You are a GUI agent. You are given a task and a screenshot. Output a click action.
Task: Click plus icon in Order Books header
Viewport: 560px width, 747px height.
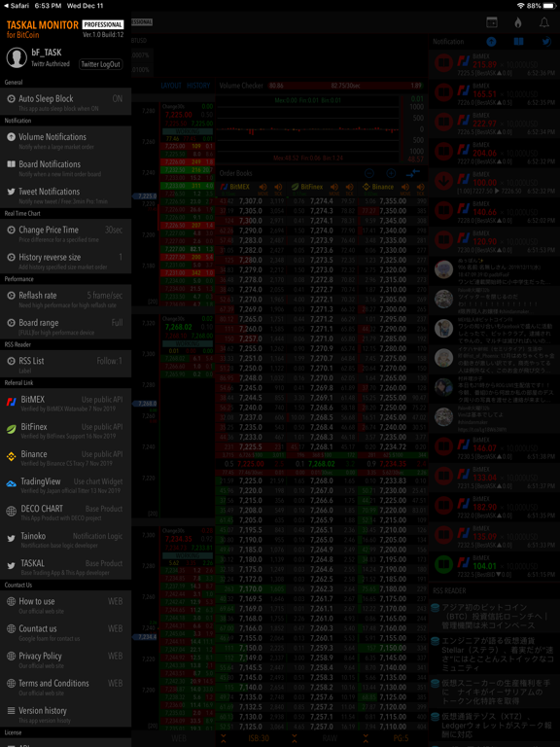391,173
